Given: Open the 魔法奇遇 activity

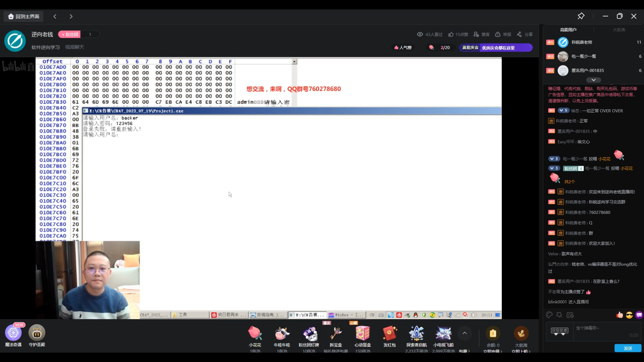Looking at the screenshot, I should 13,335.
